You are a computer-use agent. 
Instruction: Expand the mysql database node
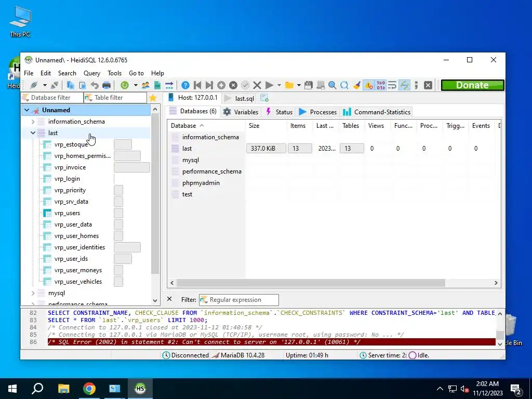tap(33, 293)
